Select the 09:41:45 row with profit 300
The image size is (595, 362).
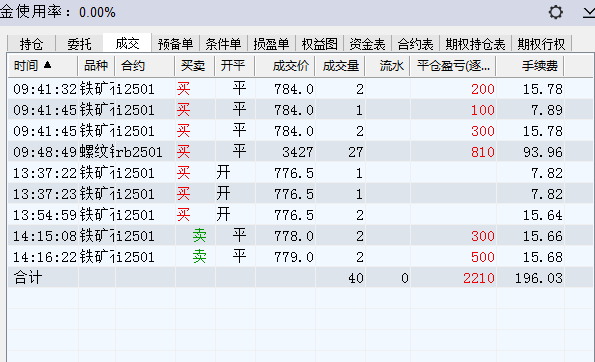(x=300, y=131)
